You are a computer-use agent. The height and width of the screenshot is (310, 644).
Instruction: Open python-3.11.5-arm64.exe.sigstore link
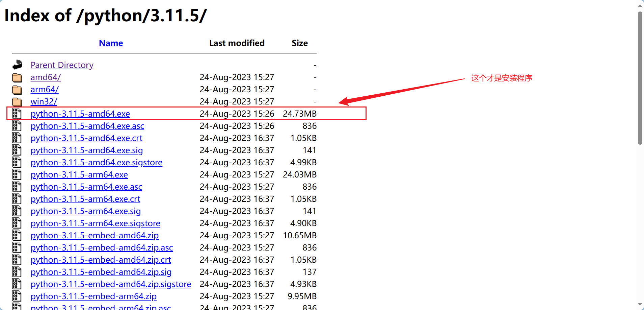(96, 223)
